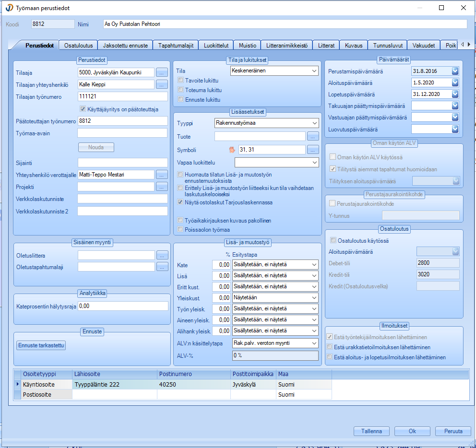476x448 pixels.
Task: Click browse button beside Yhteyshenkilö verottajalle
Action: click(162, 175)
